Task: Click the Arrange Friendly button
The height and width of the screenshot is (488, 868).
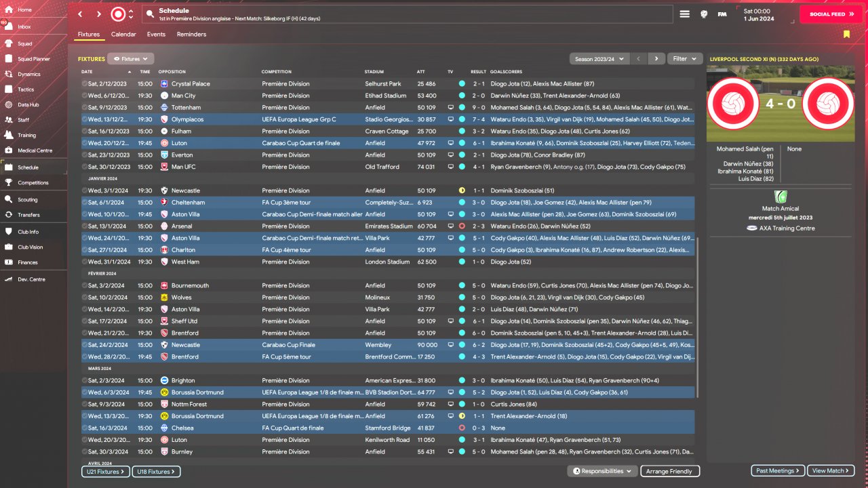Action: (x=669, y=471)
